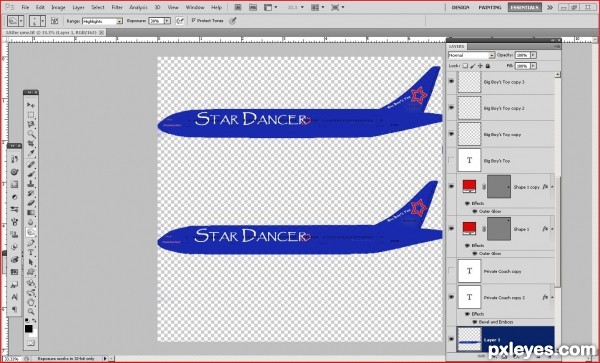Toggle lock transparent pixels
Image resolution: width=600 pixels, height=363 pixels.
click(x=465, y=66)
